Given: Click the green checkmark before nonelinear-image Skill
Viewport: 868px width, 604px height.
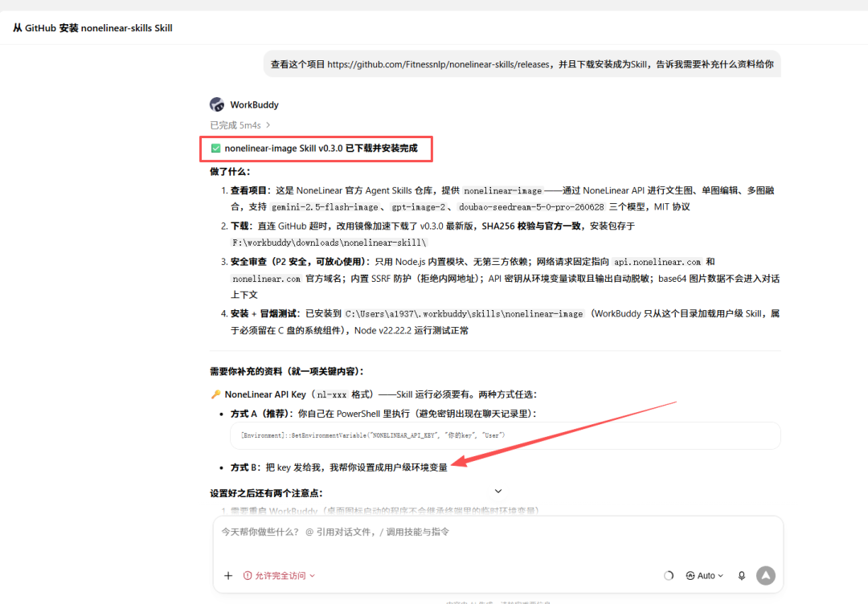Looking at the screenshot, I should click(x=216, y=149).
